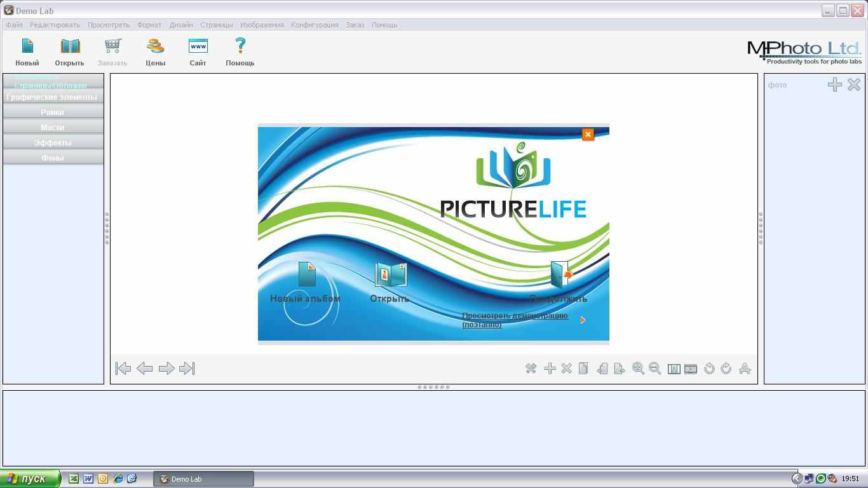The height and width of the screenshot is (488, 868).
Task: Expand the topmost sidebar panel header
Action: click(53, 81)
